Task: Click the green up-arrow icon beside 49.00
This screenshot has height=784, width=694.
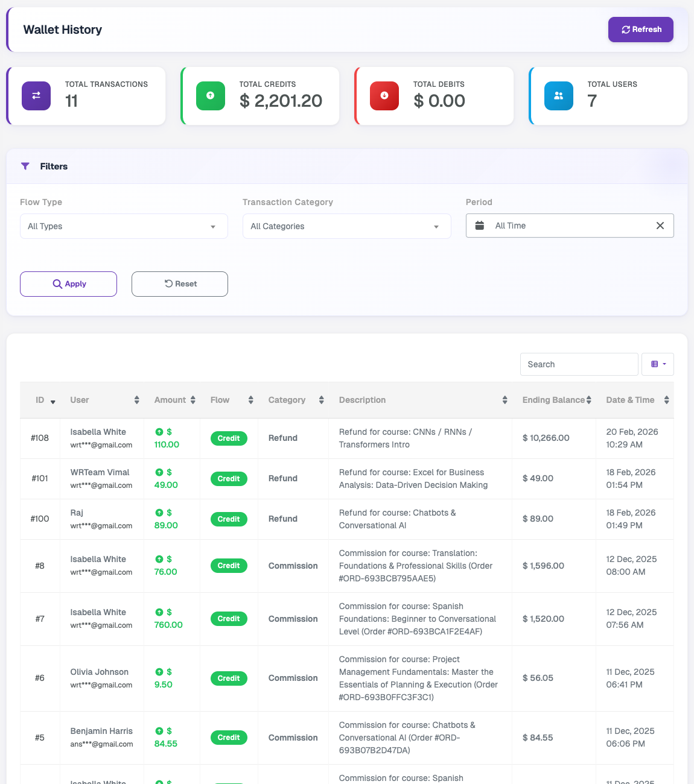Action: click(x=159, y=472)
